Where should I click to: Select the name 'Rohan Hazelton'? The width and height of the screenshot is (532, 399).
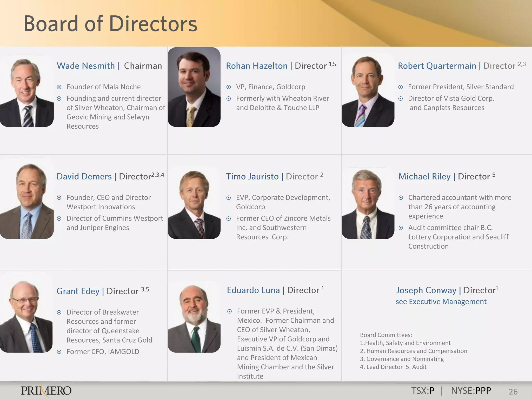click(257, 66)
